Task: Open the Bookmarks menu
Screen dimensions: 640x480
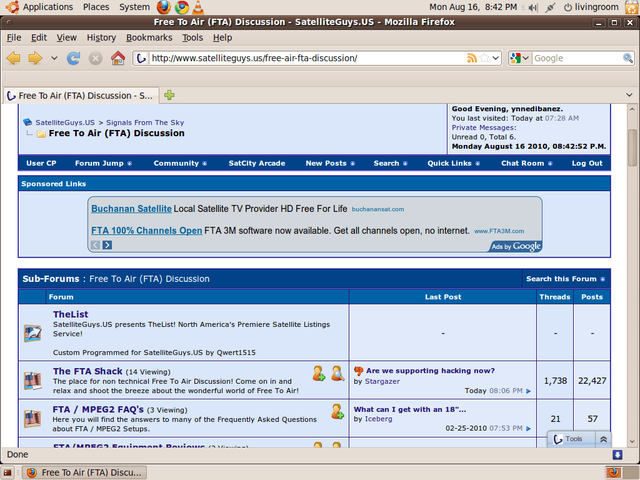Action: coord(149,38)
